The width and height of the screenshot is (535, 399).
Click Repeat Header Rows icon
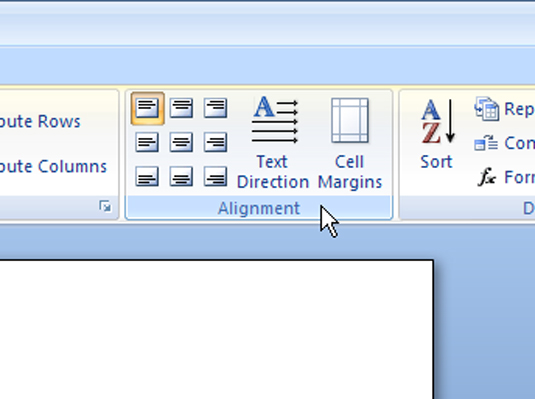487,109
